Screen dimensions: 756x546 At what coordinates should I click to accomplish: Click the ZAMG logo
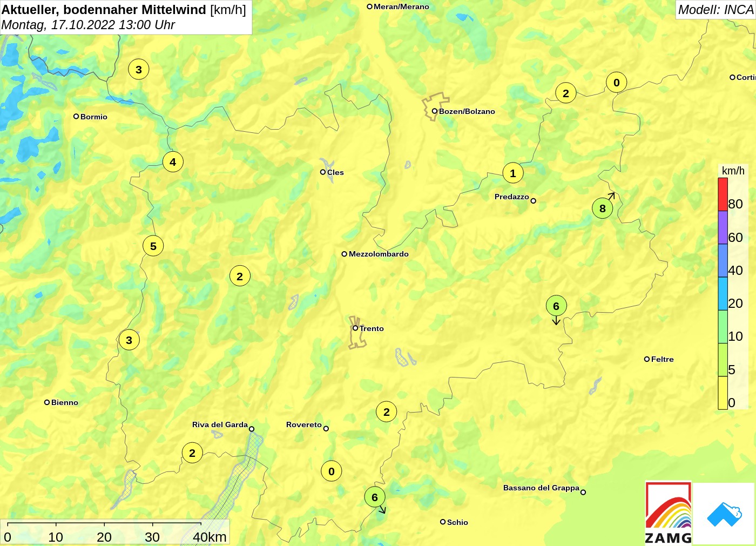tap(669, 513)
